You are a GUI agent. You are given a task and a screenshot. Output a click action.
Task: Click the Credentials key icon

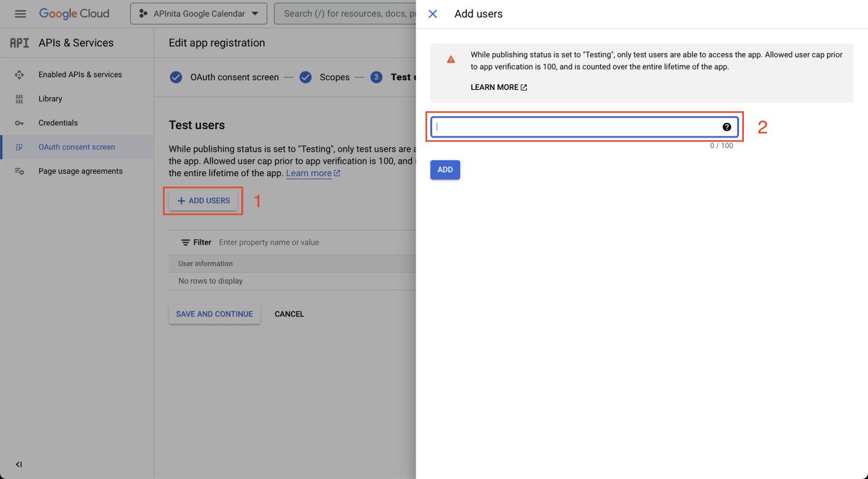(20, 122)
